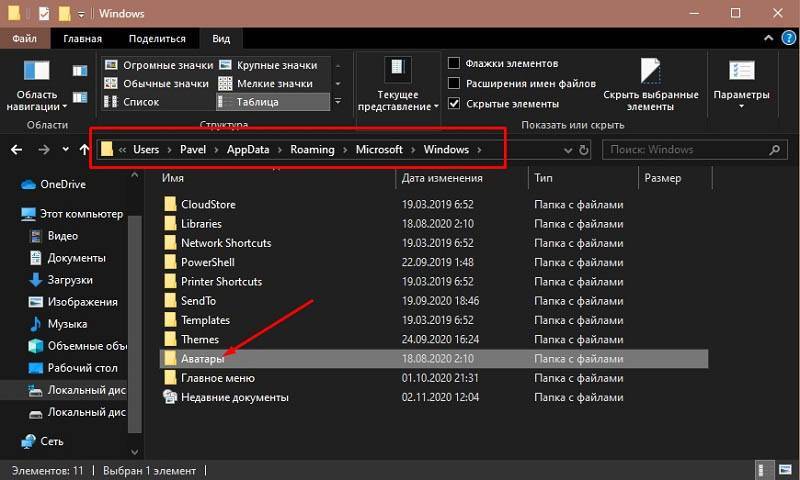Switch to Главная ribbon tab
Screen dimensions: 800x480
[x=82, y=38]
